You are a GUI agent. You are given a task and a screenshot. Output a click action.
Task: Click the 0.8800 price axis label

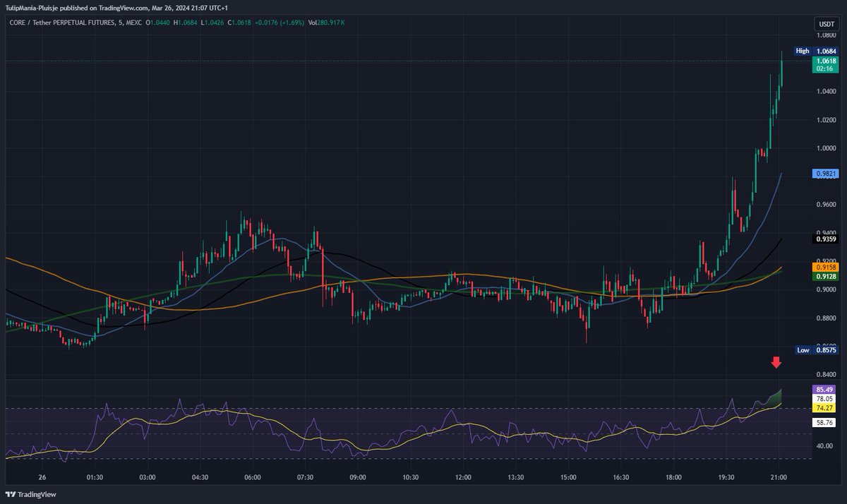coord(825,318)
